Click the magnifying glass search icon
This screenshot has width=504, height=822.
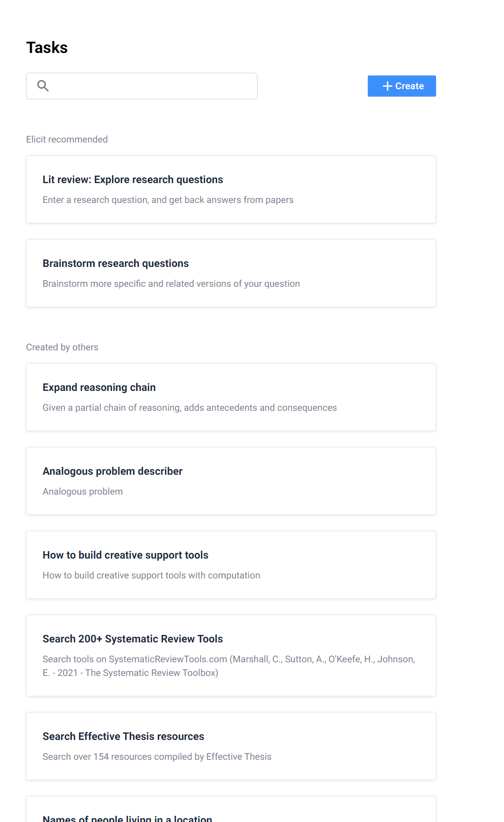coord(43,86)
